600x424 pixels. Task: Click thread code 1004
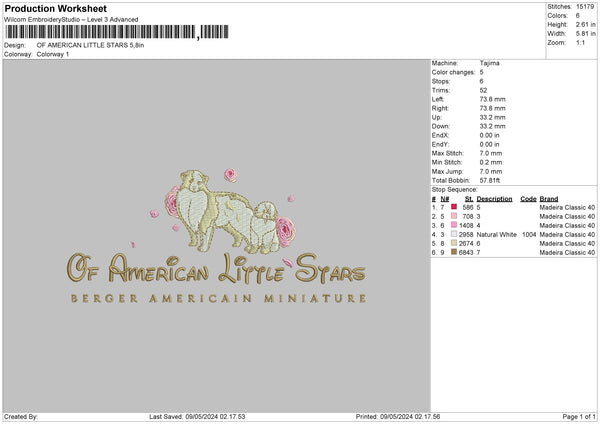529,234
